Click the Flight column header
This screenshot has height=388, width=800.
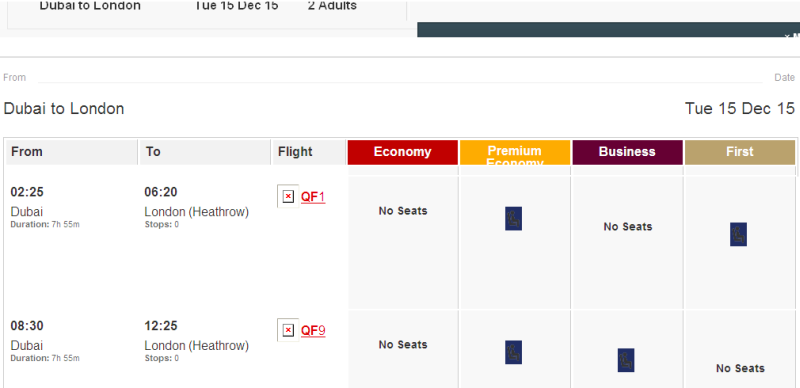(x=309, y=152)
